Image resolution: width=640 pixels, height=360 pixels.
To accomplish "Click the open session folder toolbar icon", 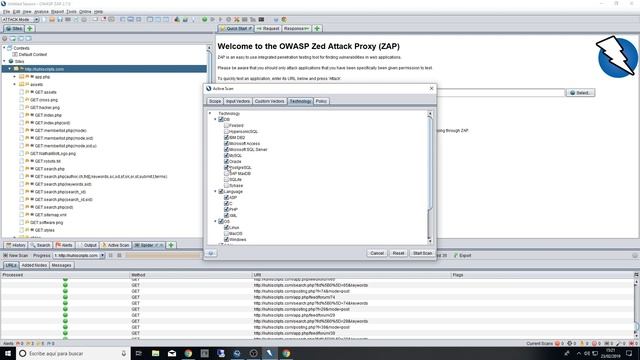I will click(52, 20).
